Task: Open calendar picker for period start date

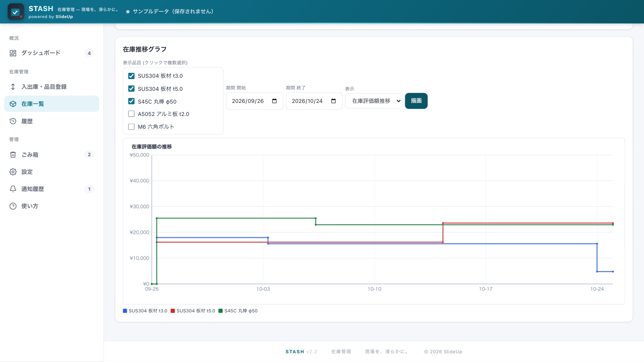Action: (x=274, y=101)
